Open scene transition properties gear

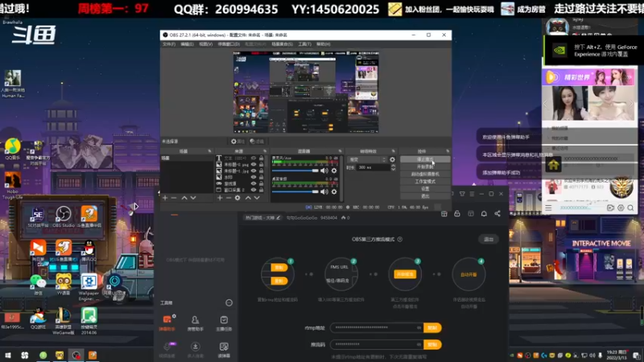click(392, 159)
